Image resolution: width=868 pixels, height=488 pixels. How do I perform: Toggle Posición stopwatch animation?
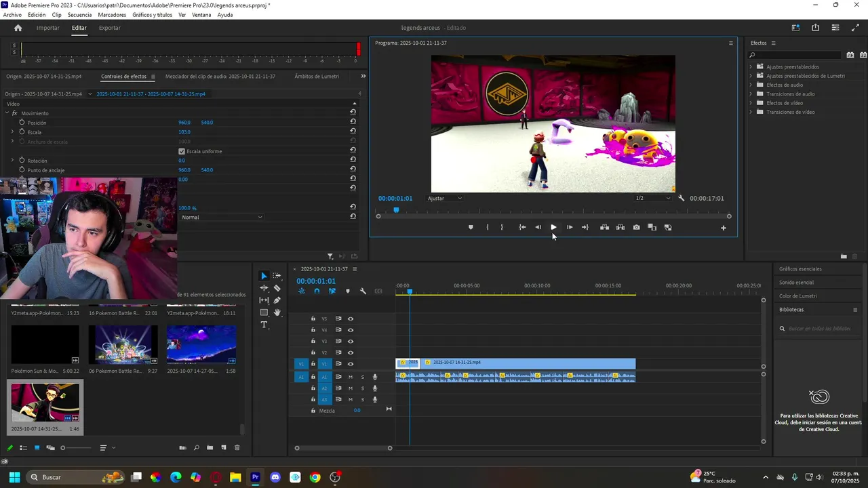[x=22, y=122]
